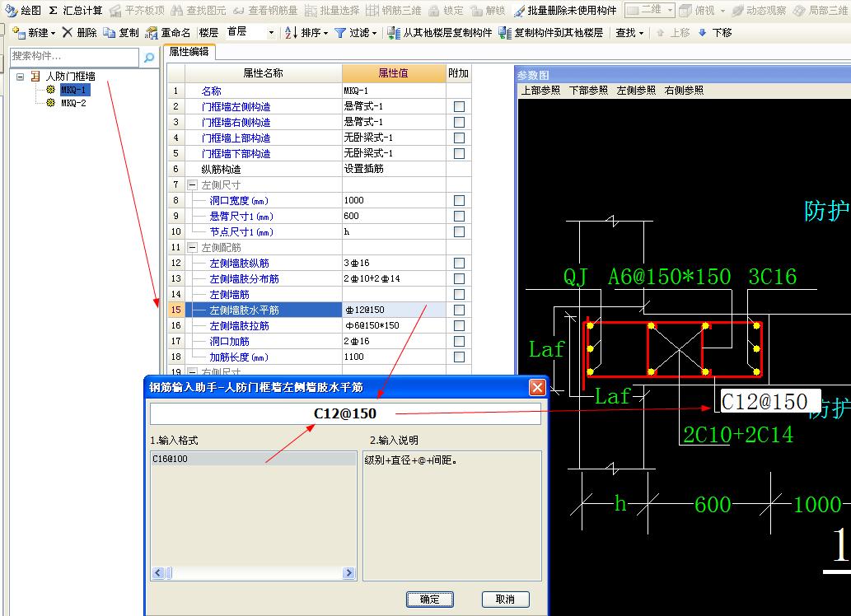Close the 钢筋输入助手 dialog

537,388
